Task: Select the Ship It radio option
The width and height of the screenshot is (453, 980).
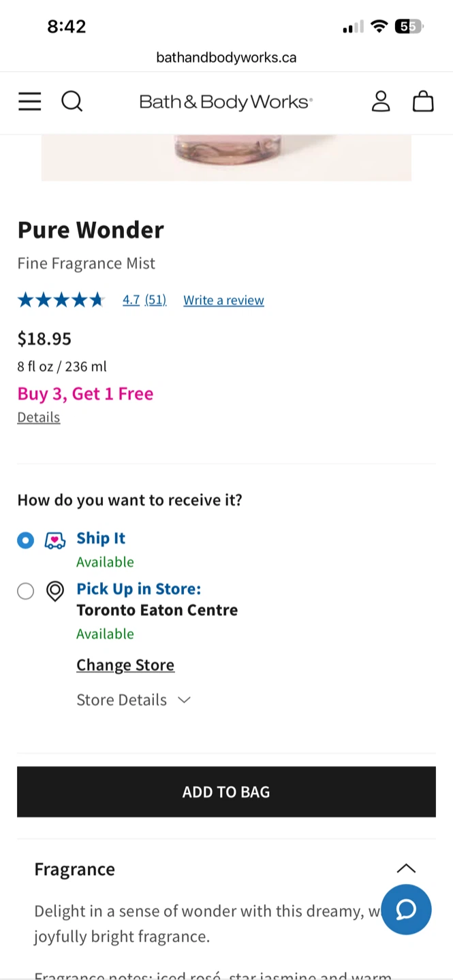Action: click(x=25, y=540)
